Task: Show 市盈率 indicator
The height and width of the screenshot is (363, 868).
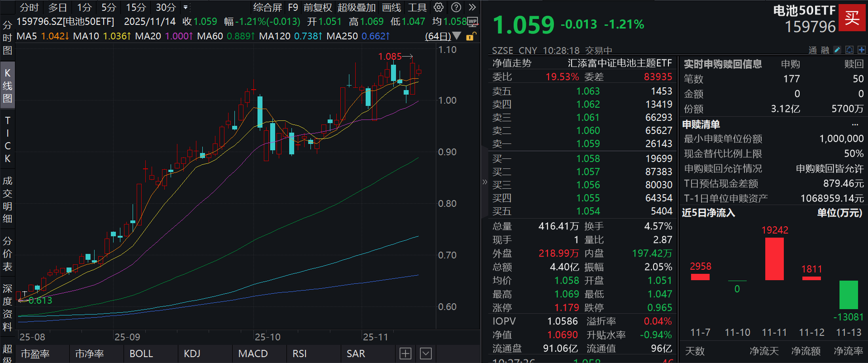Action: click(35, 353)
